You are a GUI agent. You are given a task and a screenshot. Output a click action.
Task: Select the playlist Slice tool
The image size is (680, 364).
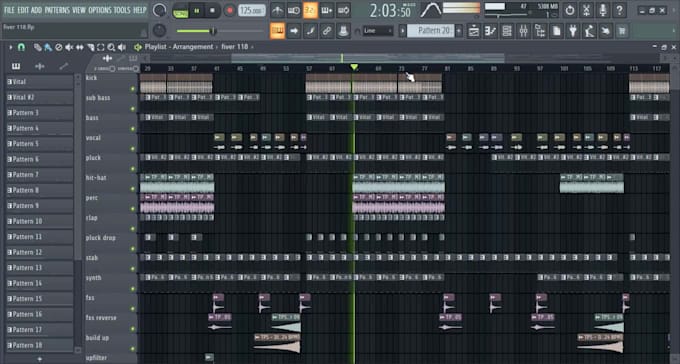pyautogui.click(x=90, y=47)
